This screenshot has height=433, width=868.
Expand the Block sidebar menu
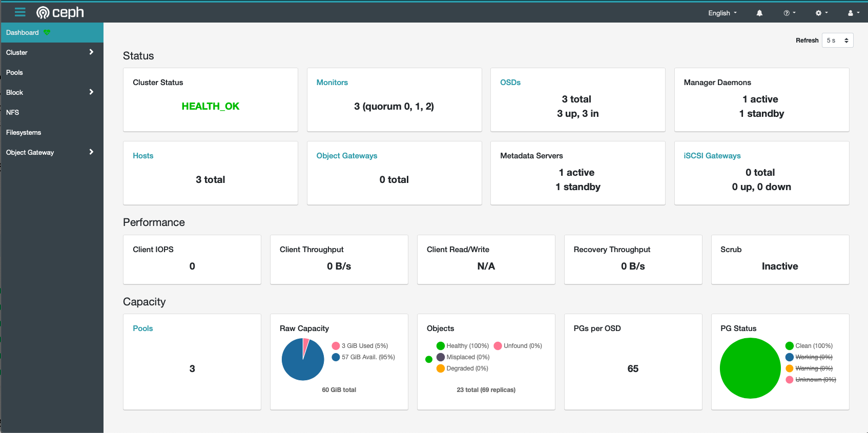point(51,92)
